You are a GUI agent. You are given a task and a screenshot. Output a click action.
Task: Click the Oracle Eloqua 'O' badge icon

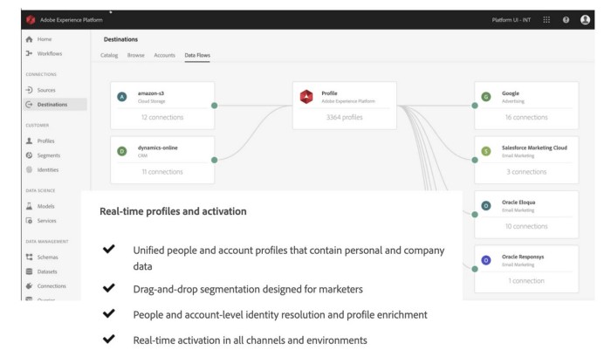(x=486, y=206)
